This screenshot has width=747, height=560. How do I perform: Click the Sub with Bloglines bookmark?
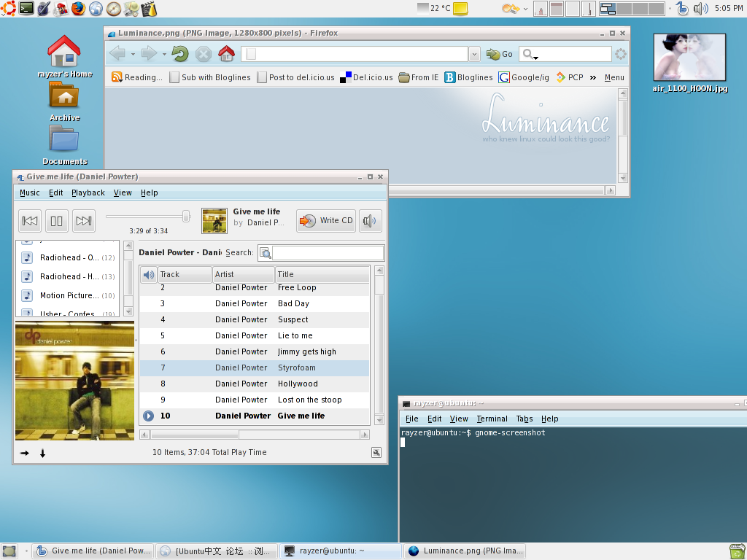coord(210,77)
